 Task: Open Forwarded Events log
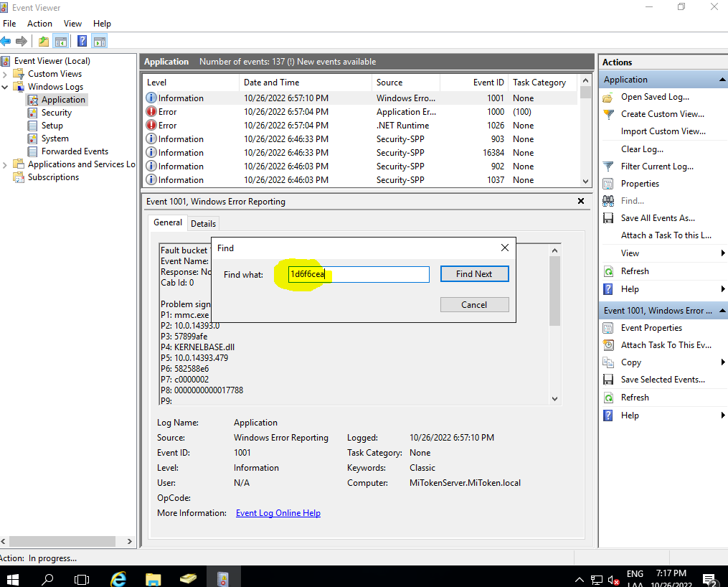coord(75,151)
